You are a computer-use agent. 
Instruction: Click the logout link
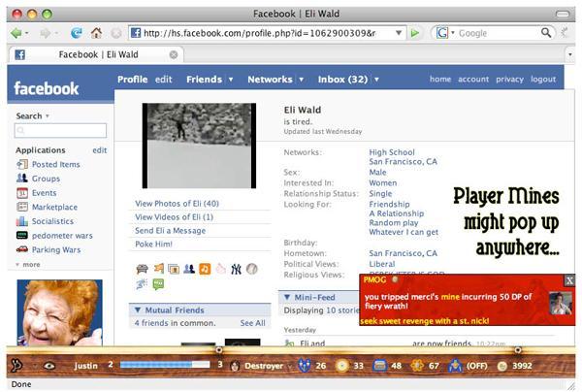click(x=543, y=79)
